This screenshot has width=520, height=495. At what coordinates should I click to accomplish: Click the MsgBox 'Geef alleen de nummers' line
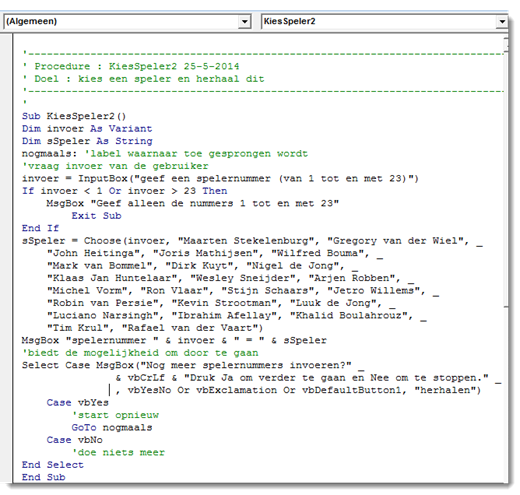[x=193, y=203]
